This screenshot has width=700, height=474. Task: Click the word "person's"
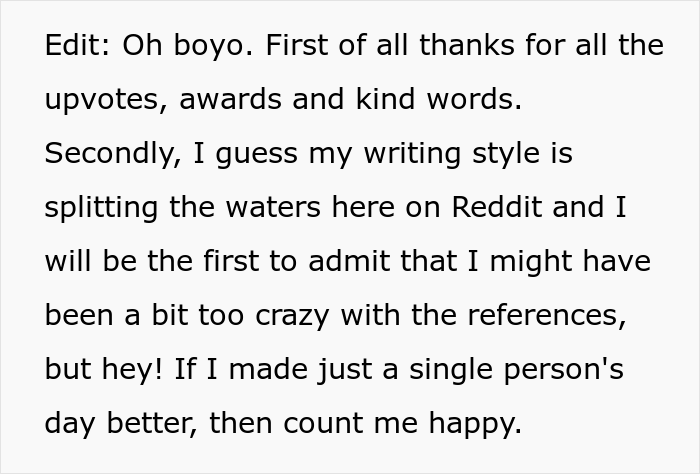[x=563, y=370]
